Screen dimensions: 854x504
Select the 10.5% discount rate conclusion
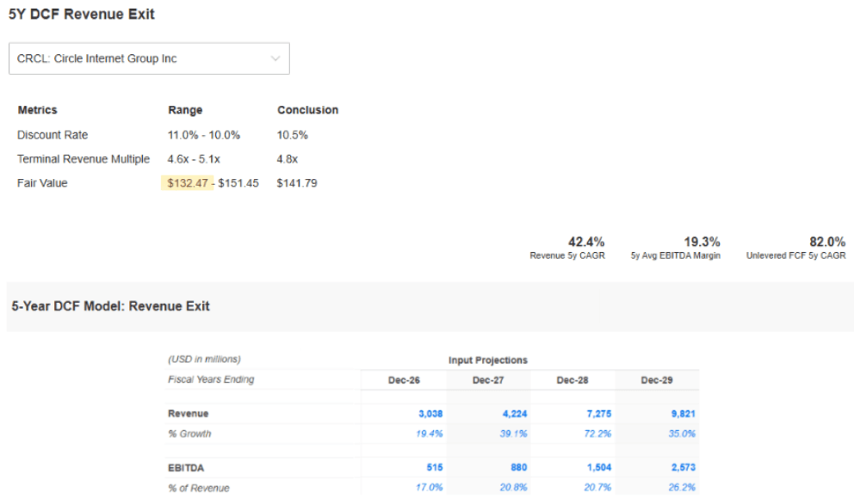293,135
